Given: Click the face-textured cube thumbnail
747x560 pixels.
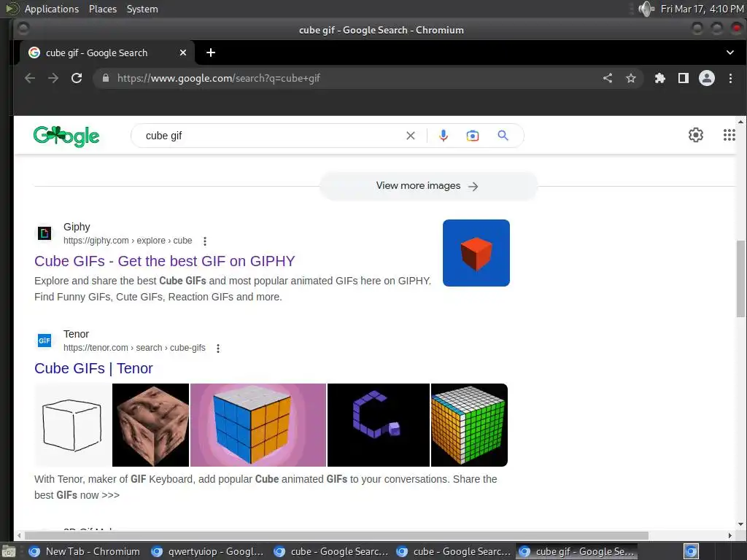Looking at the screenshot, I should pos(150,425).
